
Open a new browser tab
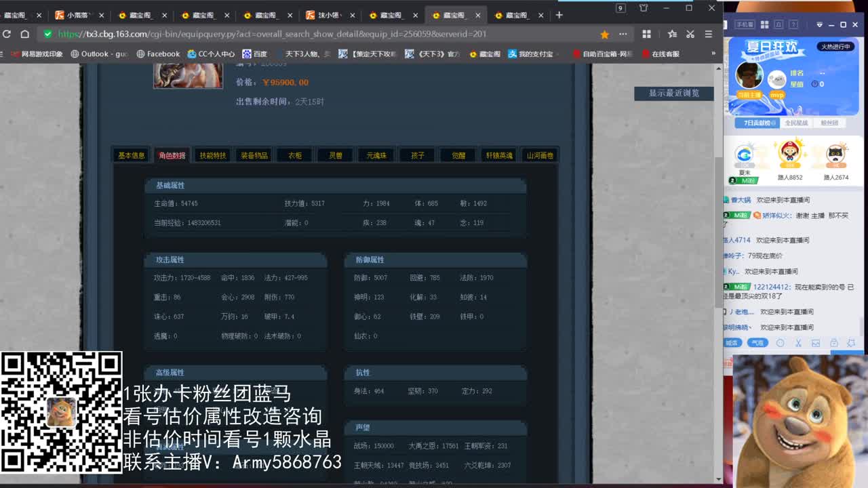pyautogui.click(x=559, y=15)
